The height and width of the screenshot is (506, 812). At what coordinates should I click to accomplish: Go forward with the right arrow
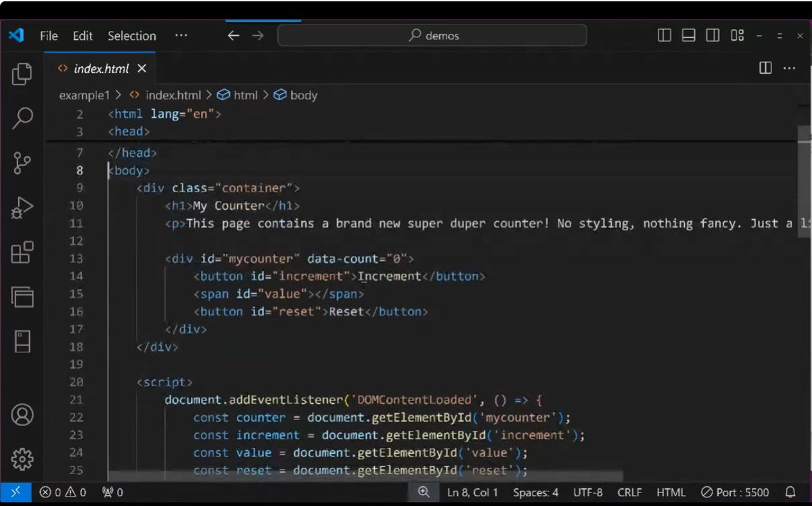258,36
